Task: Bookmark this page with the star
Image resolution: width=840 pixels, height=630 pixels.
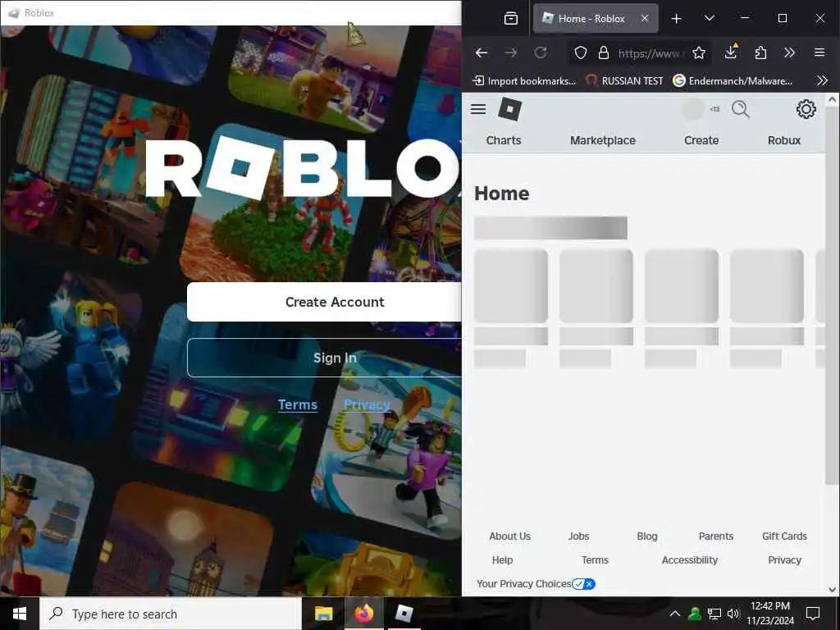Action: (699, 52)
